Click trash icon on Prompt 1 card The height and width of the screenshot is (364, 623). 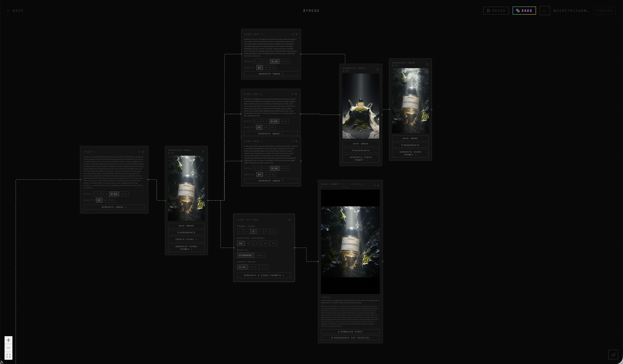[x=143, y=152]
